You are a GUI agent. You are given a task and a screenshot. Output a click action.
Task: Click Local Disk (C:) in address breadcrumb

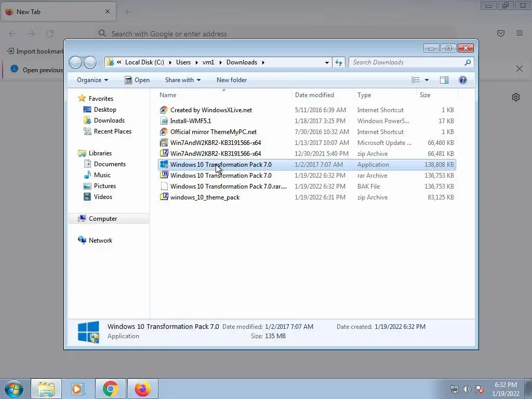pyautogui.click(x=144, y=62)
